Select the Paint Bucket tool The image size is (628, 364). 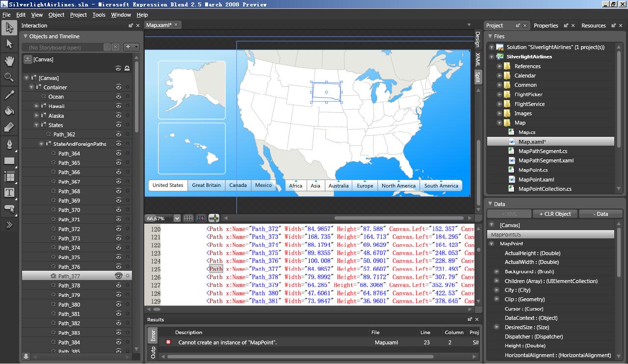tap(9, 111)
